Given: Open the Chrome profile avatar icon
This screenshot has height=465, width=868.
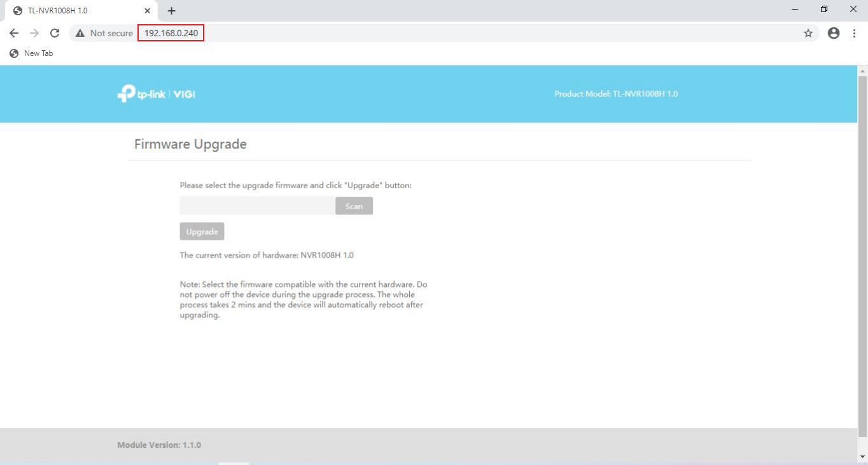Looking at the screenshot, I should pyautogui.click(x=834, y=33).
